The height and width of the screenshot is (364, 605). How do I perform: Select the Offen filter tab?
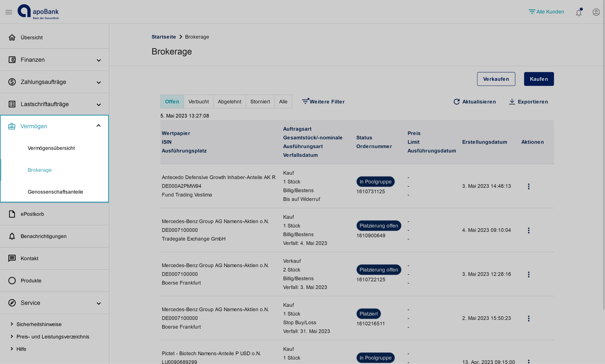coord(172,102)
